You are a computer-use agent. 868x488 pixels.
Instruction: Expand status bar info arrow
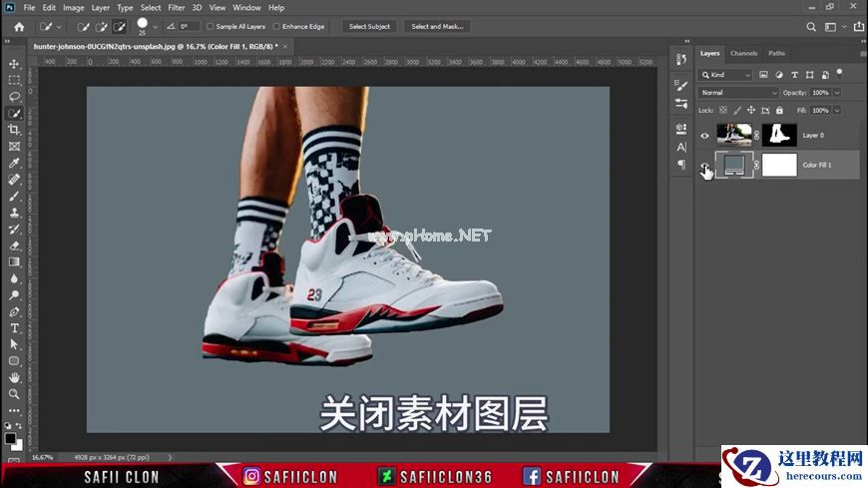click(x=170, y=457)
